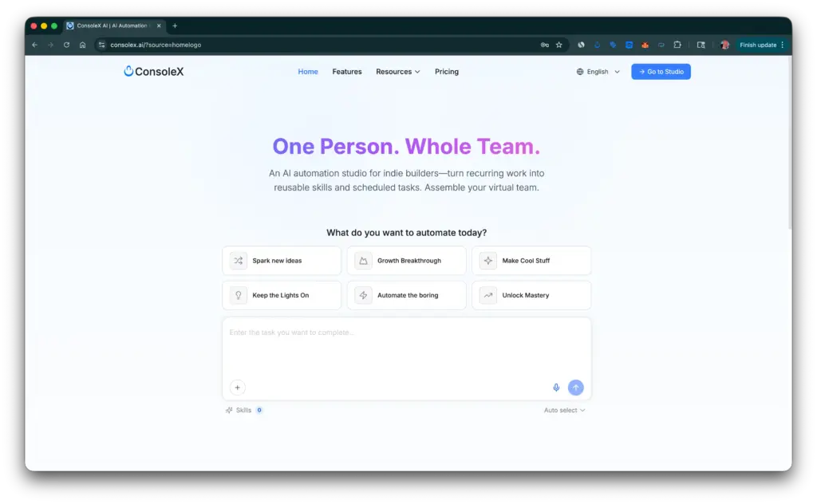Select the lightbulb icon on Keep the Lights On
Image resolution: width=817 pixels, height=504 pixels.
(x=238, y=295)
